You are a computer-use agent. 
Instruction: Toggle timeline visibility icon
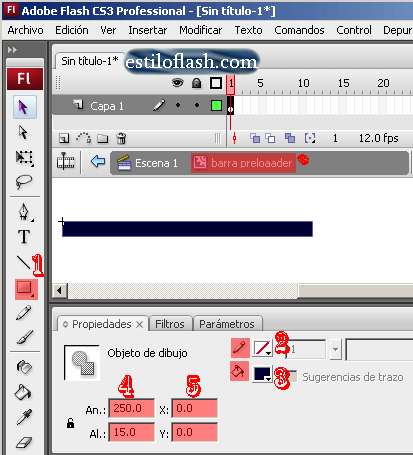(66, 162)
